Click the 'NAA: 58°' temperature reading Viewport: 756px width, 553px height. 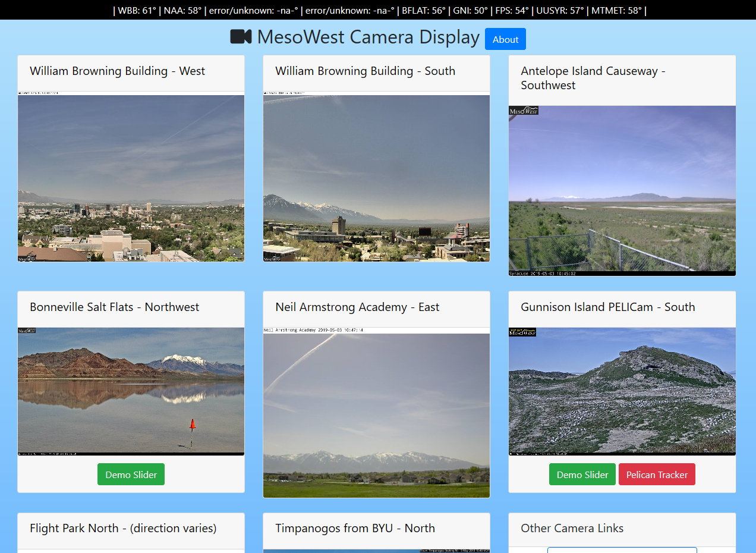click(182, 10)
